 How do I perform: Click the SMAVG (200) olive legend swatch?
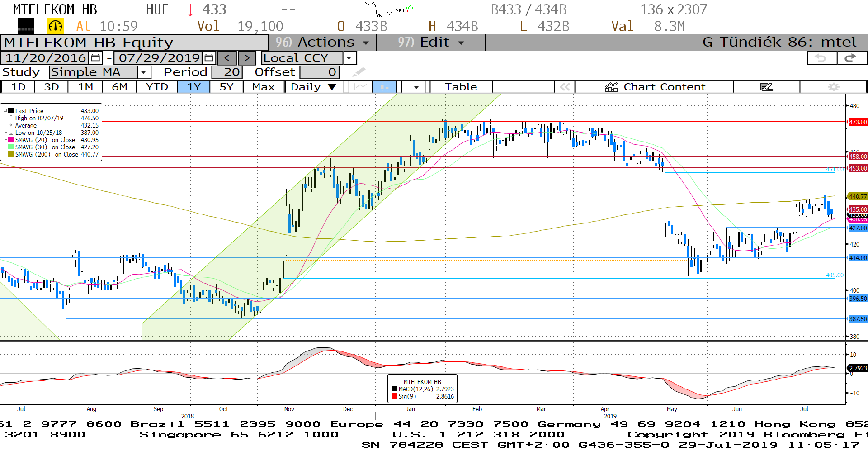pyautogui.click(x=11, y=154)
